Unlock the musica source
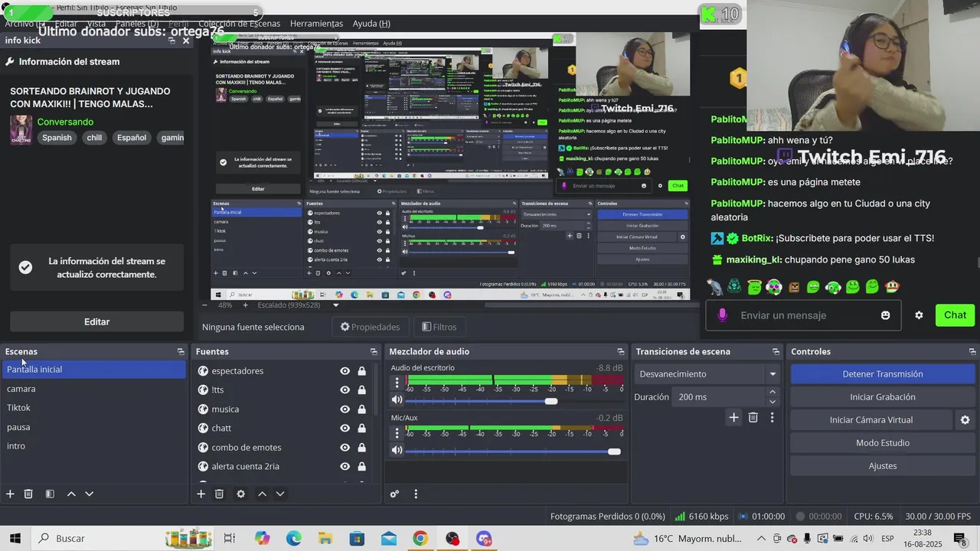980x551 pixels. click(361, 409)
